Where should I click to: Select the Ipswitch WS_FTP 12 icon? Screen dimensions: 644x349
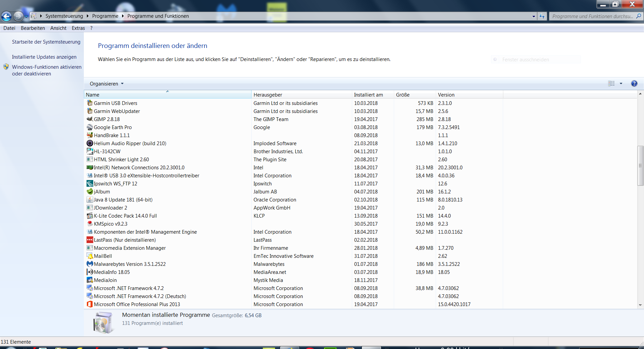click(x=90, y=183)
